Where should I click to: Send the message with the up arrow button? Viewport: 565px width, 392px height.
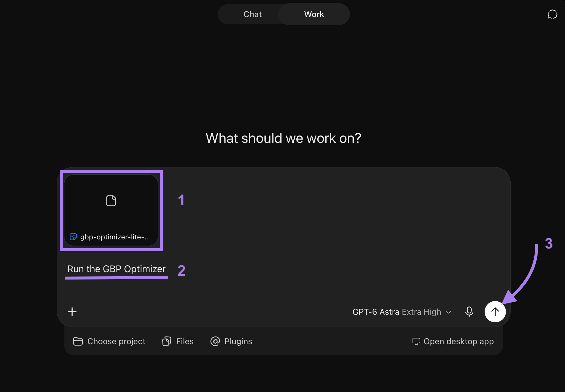point(495,311)
